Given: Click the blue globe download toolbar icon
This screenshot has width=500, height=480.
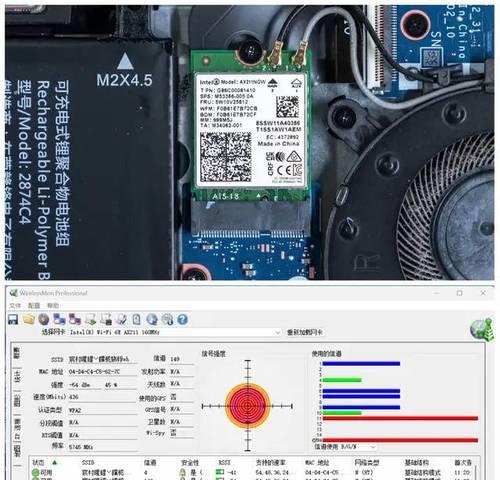Looking at the screenshot, I should pyautogui.click(x=152, y=319).
